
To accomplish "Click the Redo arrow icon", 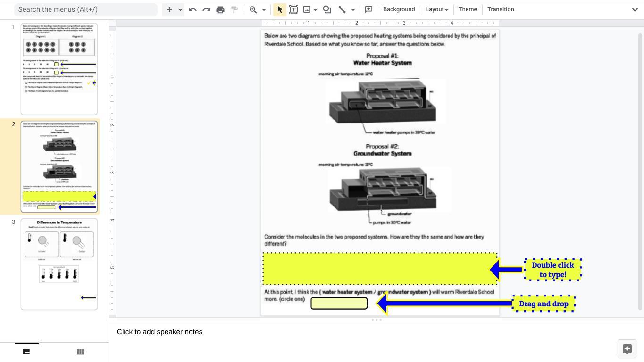I will (206, 9).
